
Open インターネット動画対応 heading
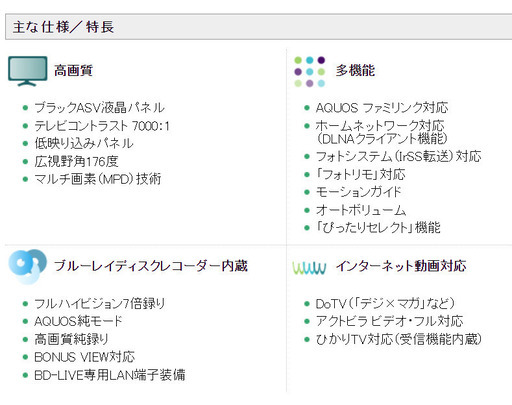click(401, 266)
